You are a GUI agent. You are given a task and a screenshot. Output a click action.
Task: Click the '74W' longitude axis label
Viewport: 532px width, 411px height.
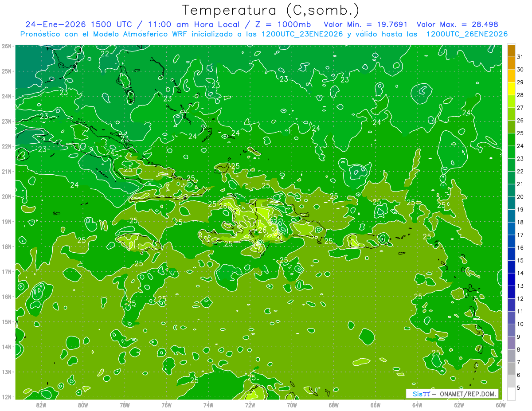coord(208,405)
